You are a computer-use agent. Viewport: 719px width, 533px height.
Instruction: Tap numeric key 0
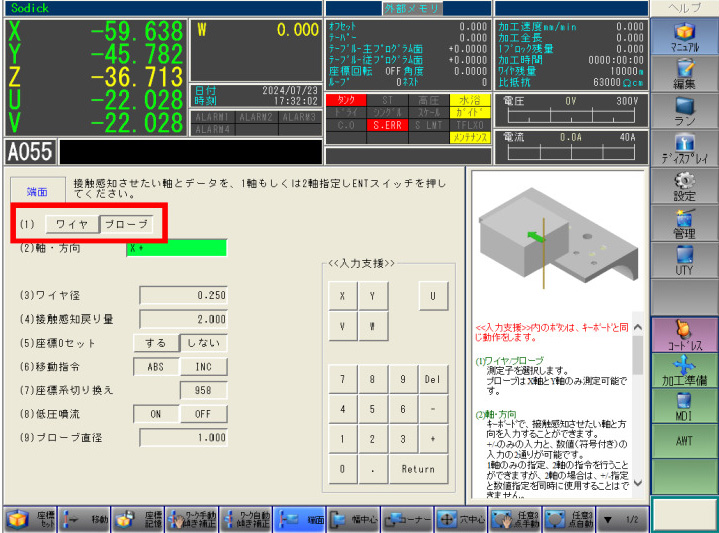pyautogui.click(x=343, y=469)
